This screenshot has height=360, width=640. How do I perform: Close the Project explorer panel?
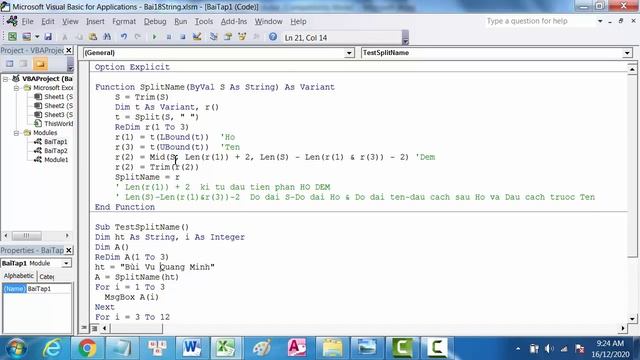69,50
